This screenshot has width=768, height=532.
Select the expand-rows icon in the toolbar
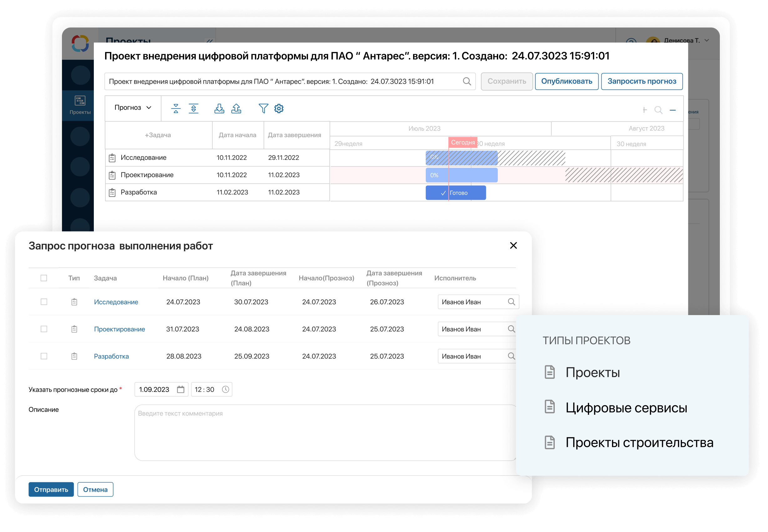194,108
